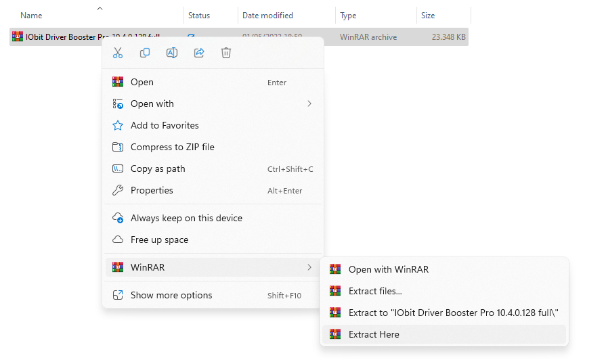The image size is (606, 364).
Task: Click the Copy icon in context menu
Action: pos(145,53)
